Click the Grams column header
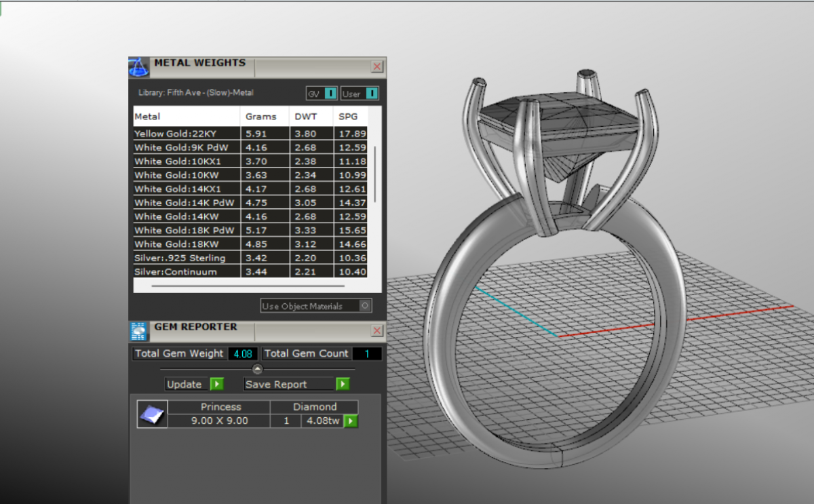 coord(265,117)
